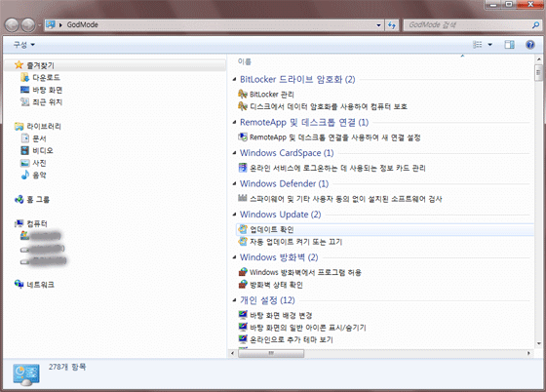Select 네트워크 in the navigation pane
Screen dimensions: 546x392
click(40, 285)
